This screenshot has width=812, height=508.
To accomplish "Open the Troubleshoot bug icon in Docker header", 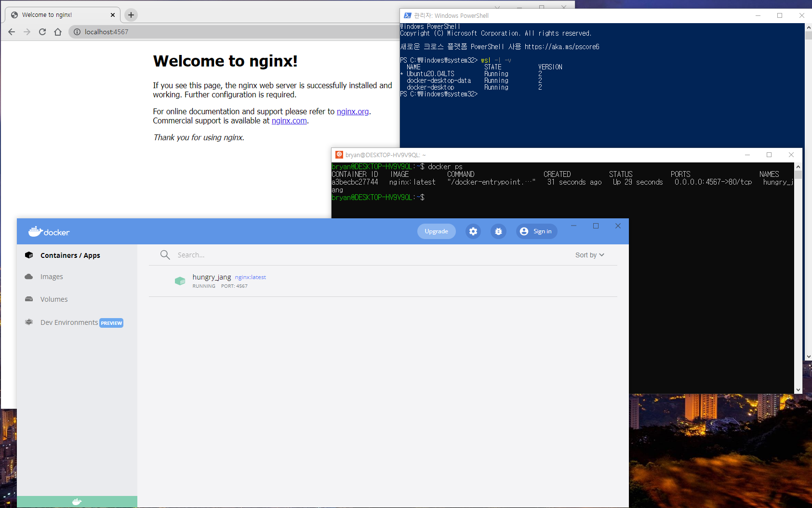I will click(x=498, y=231).
